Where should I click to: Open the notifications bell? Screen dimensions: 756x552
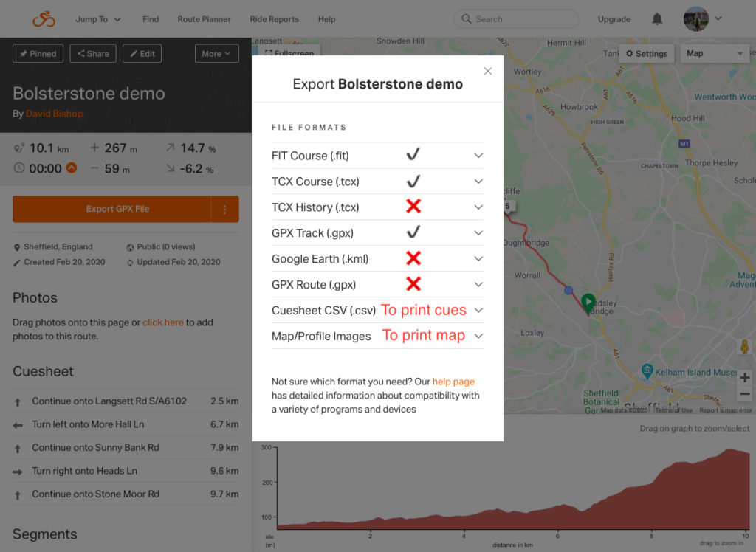656,18
